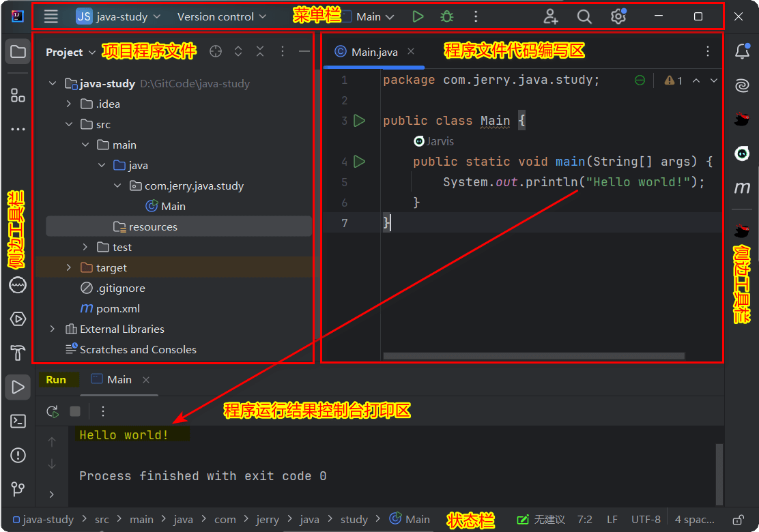Start debugging with the bug icon

coord(446,16)
